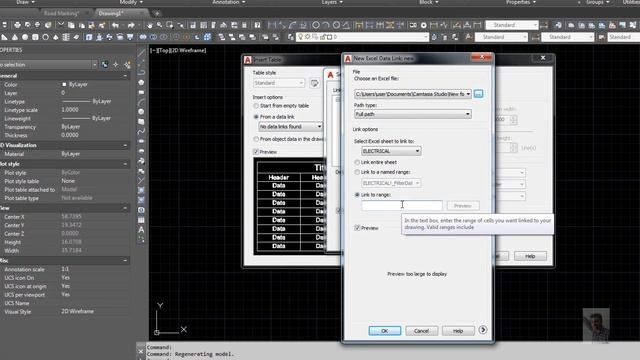Open the Excel file path dropdown
Screen dimensions: 640x360
click(x=468, y=94)
